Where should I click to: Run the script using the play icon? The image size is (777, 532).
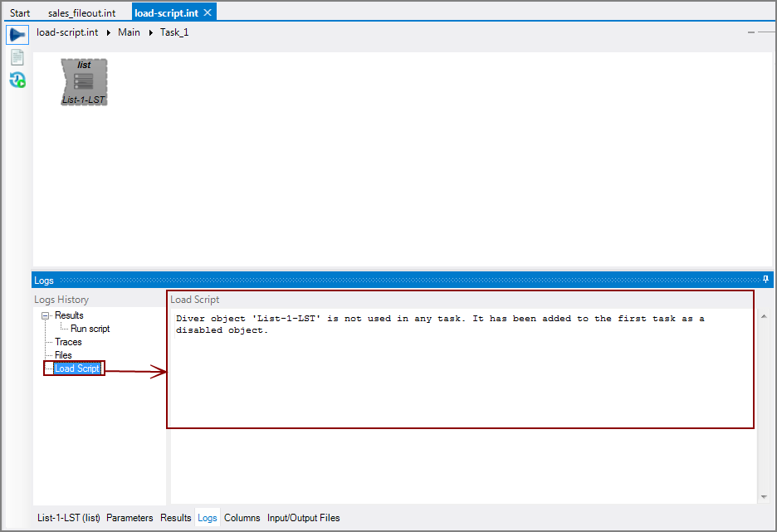[17, 33]
